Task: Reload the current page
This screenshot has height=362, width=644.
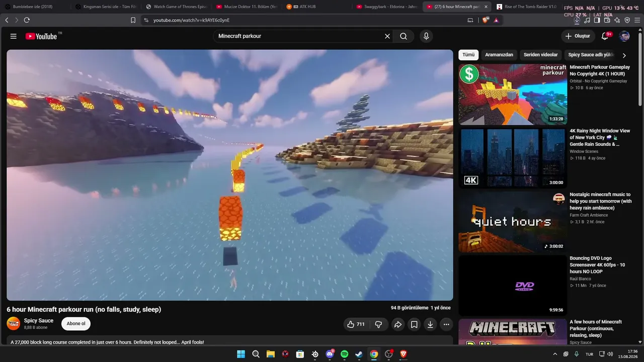Action: (27, 20)
